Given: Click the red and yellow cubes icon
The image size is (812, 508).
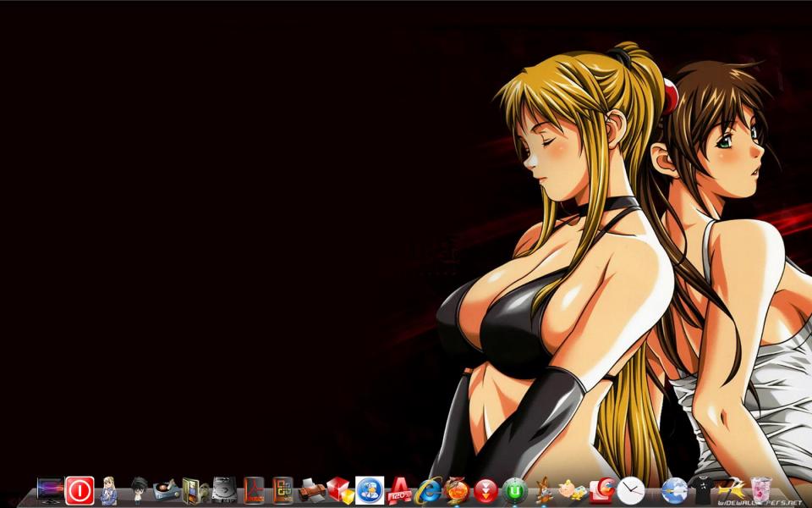Looking at the screenshot, I should click(x=340, y=490).
